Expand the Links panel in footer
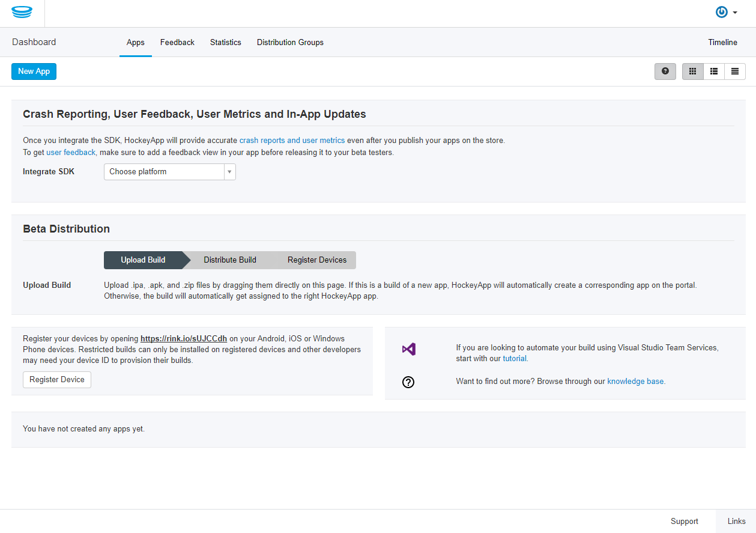This screenshot has width=756, height=533. tap(736, 522)
